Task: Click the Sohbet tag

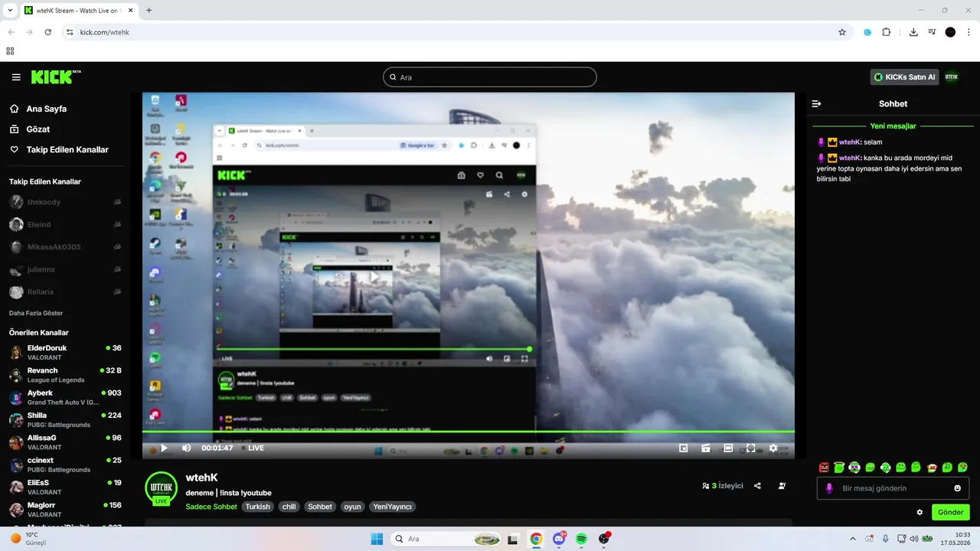Action: [320, 507]
